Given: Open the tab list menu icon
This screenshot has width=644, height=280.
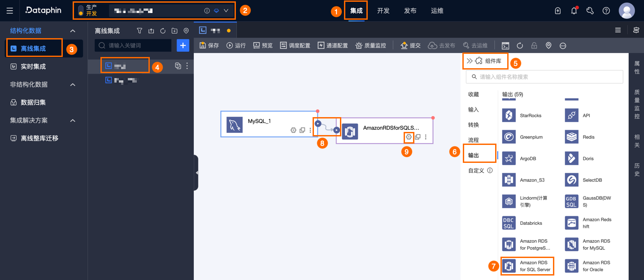Looking at the screenshot, I should 618,30.
